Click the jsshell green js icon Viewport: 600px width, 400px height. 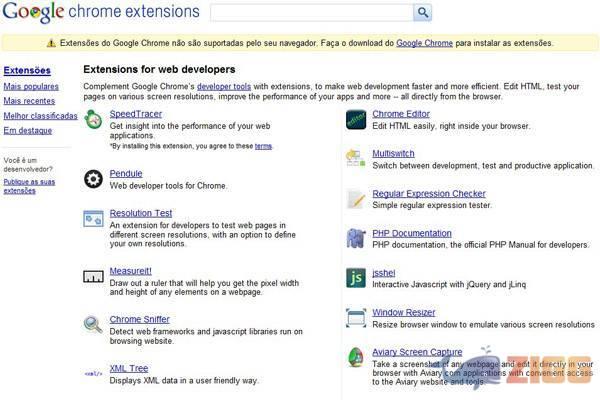click(356, 278)
